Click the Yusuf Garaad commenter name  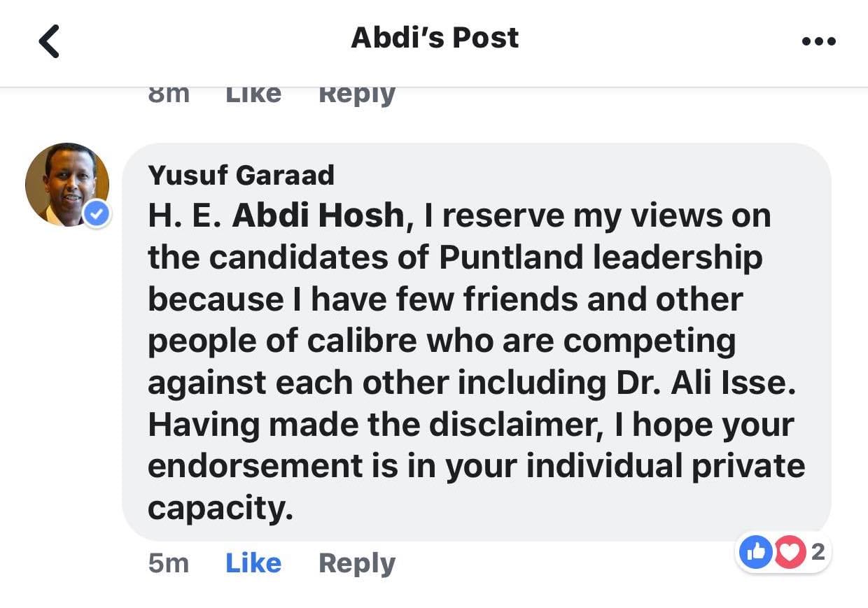click(241, 175)
